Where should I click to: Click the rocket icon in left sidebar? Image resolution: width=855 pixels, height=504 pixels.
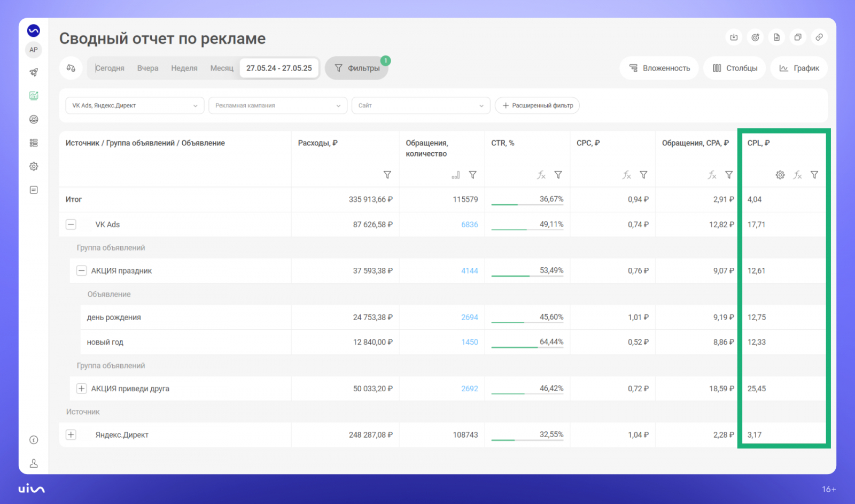click(34, 72)
